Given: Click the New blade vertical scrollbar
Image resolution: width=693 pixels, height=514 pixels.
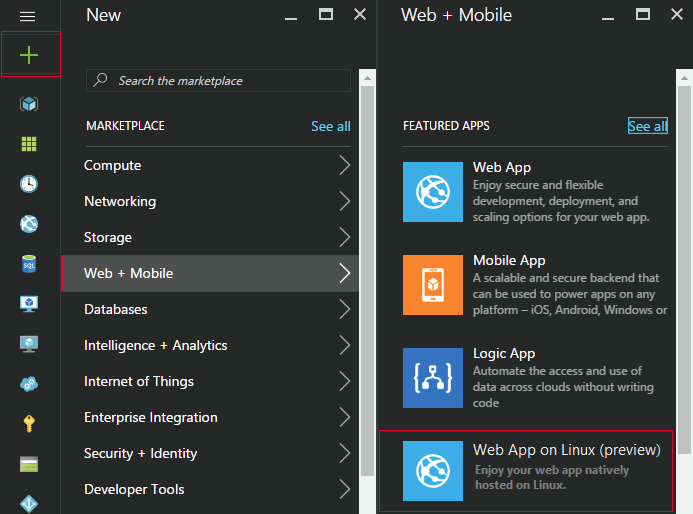Looking at the screenshot, I should click(x=367, y=281).
